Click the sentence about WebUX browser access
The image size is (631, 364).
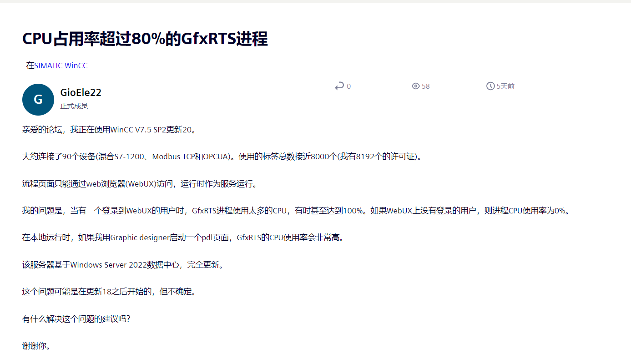coord(140,184)
